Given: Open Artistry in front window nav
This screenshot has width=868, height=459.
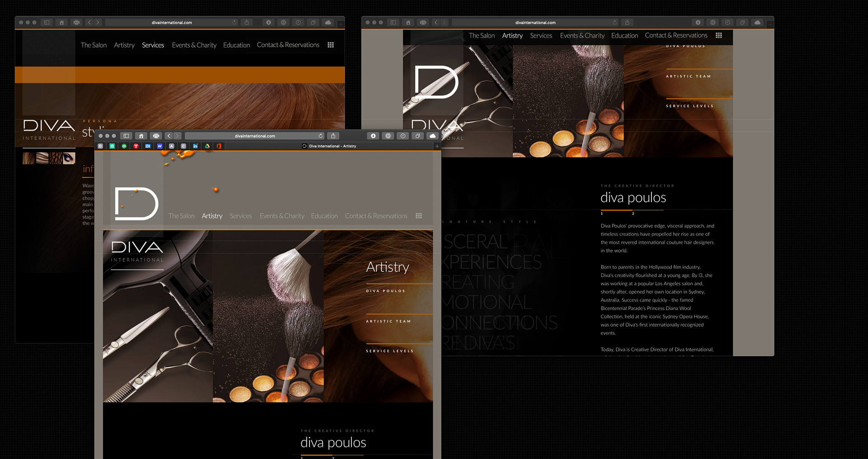Looking at the screenshot, I should pyautogui.click(x=212, y=216).
